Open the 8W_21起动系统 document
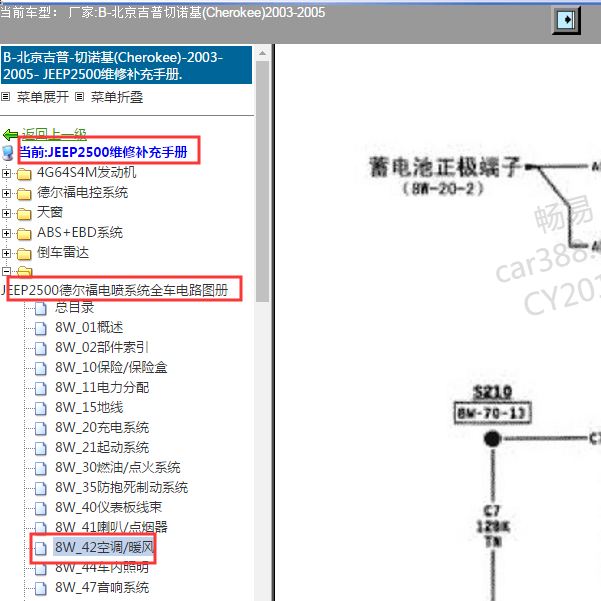Viewport: 601px width, 601px height. tap(102, 447)
